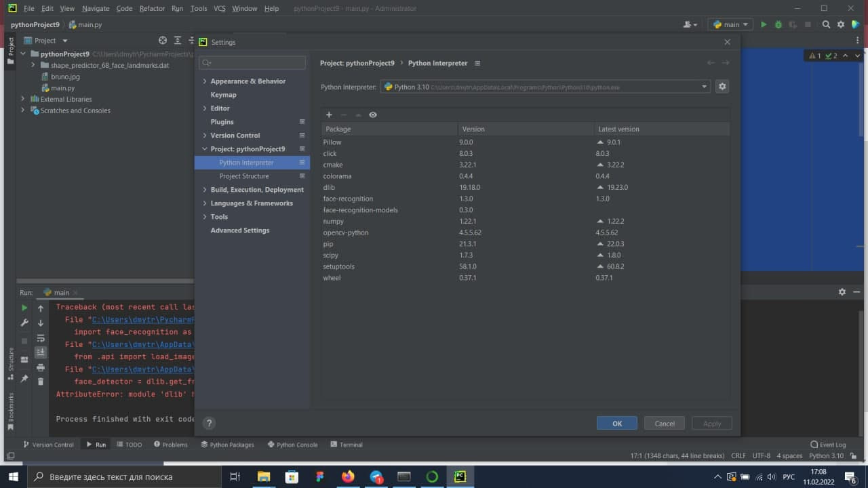The height and width of the screenshot is (488, 868).
Task: Open the Navigate menu
Action: point(96,8)
